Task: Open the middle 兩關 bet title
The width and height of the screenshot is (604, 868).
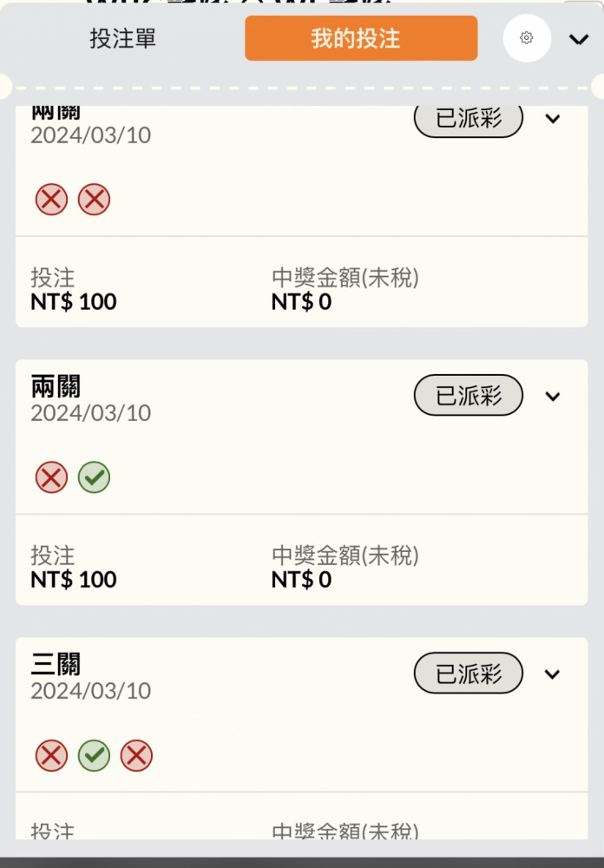Action: point(56,386)
